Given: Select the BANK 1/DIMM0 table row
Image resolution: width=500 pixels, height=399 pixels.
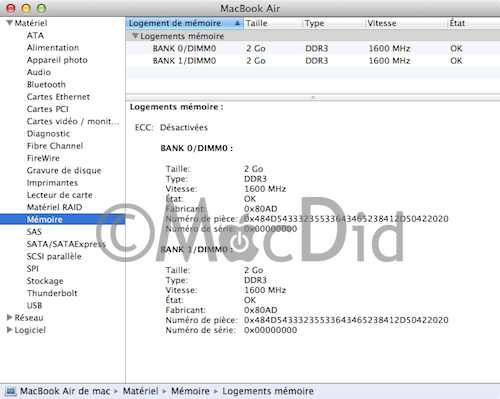Looking at the screenshot, I should (313, 61).
